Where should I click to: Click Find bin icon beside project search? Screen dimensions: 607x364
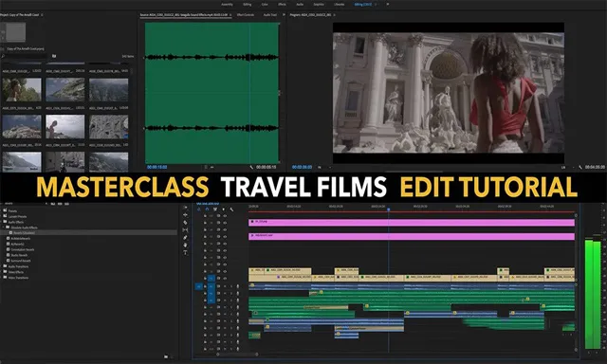(x=54, y=56)
